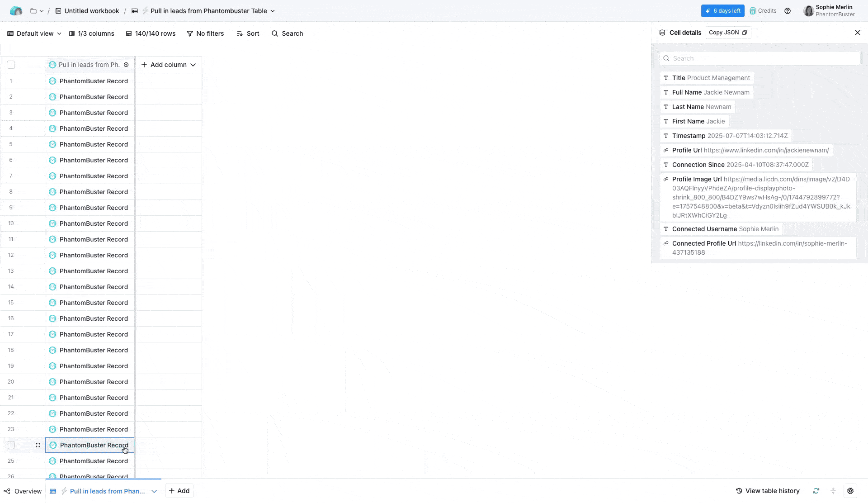Viewport: 868px width, 503px height.
Task: Close the Cell details panel
Action: (x=858, y=33)
